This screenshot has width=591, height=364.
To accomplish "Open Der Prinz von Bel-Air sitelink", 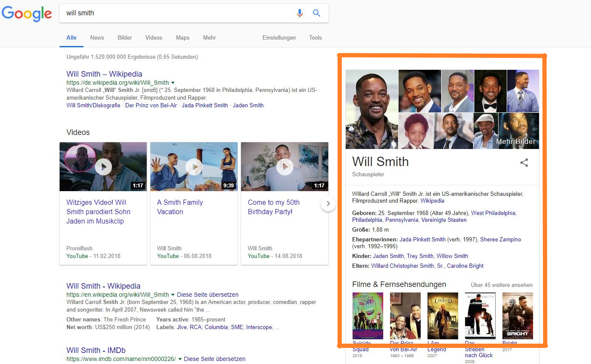I will 151,105.
